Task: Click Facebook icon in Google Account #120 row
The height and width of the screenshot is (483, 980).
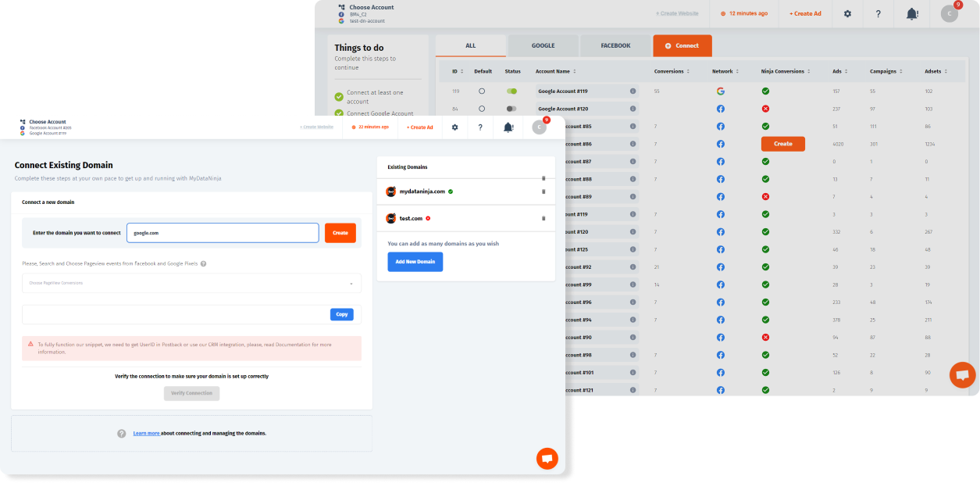Action: 721,109
